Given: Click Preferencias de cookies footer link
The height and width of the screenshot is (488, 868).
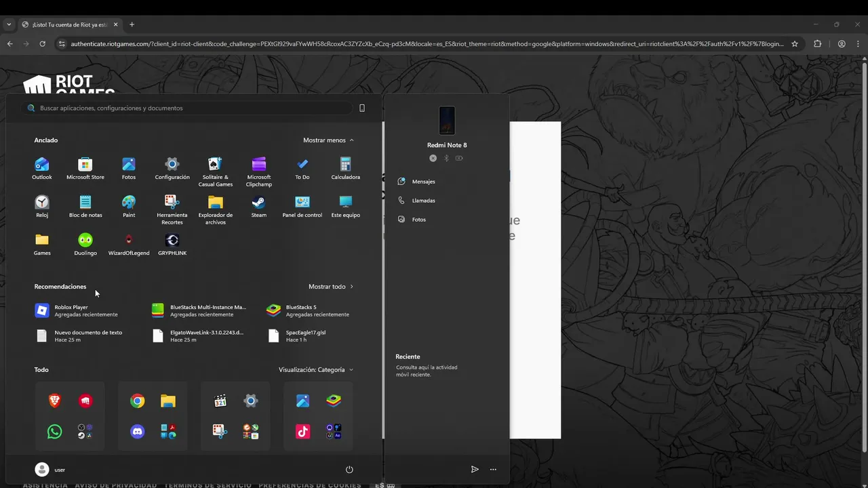Looking at the screenshot, I should pyautogui.click(x=310, y=485).
